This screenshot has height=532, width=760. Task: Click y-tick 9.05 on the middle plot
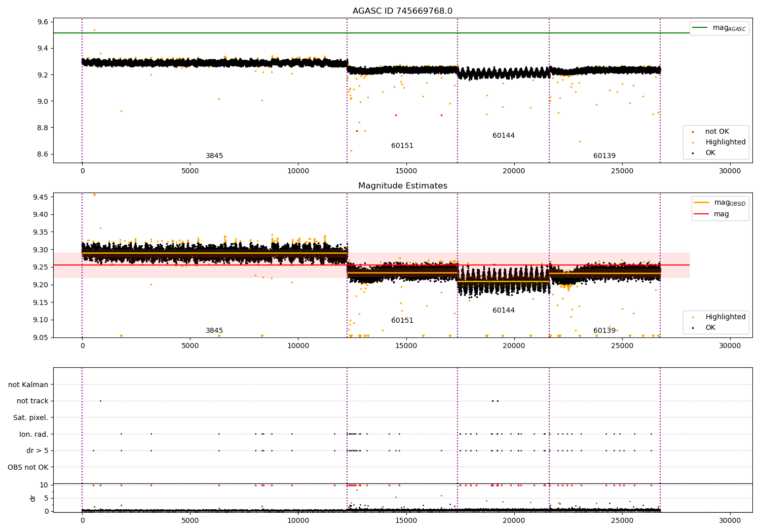click(x=41, y=337)
